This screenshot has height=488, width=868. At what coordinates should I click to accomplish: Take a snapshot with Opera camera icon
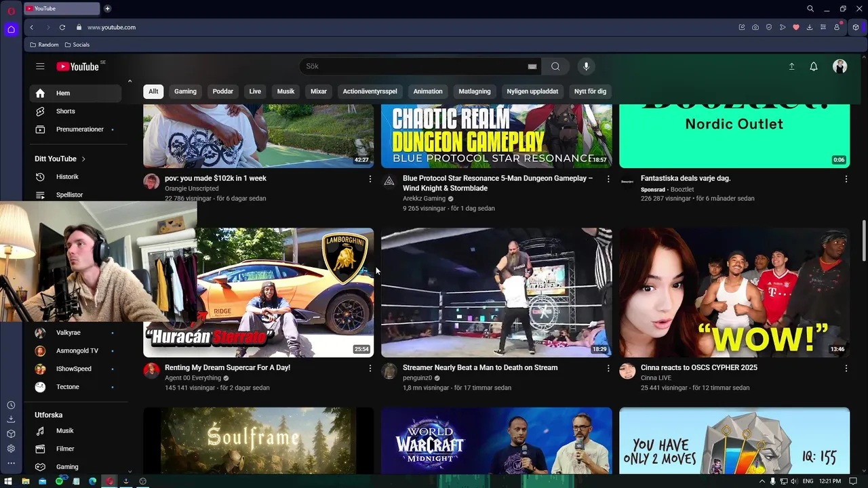[x=755, y=27]
